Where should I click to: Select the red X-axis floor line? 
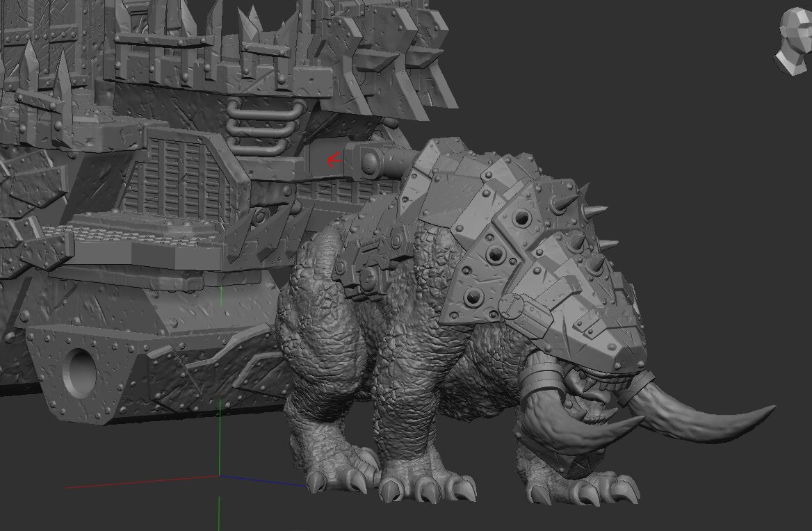tap(139, 482)
